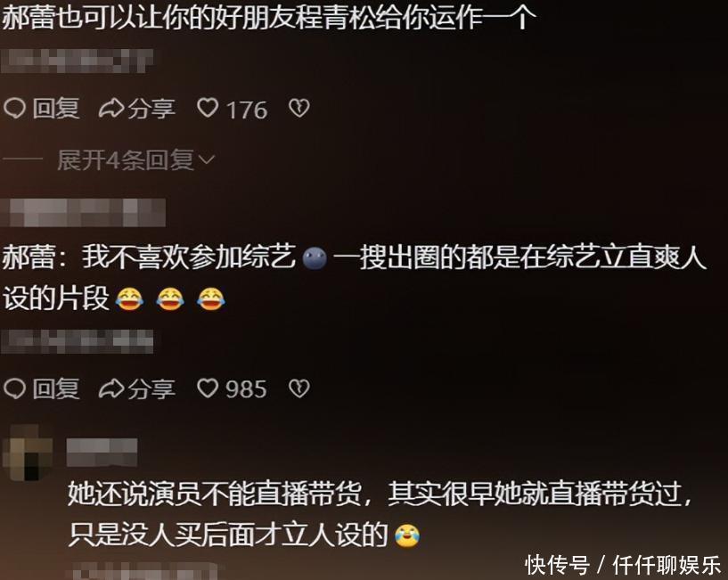This screenshot has height=580, width=728.
Task: Click 分享 text under 985-like comment
Action: point(151,388)
